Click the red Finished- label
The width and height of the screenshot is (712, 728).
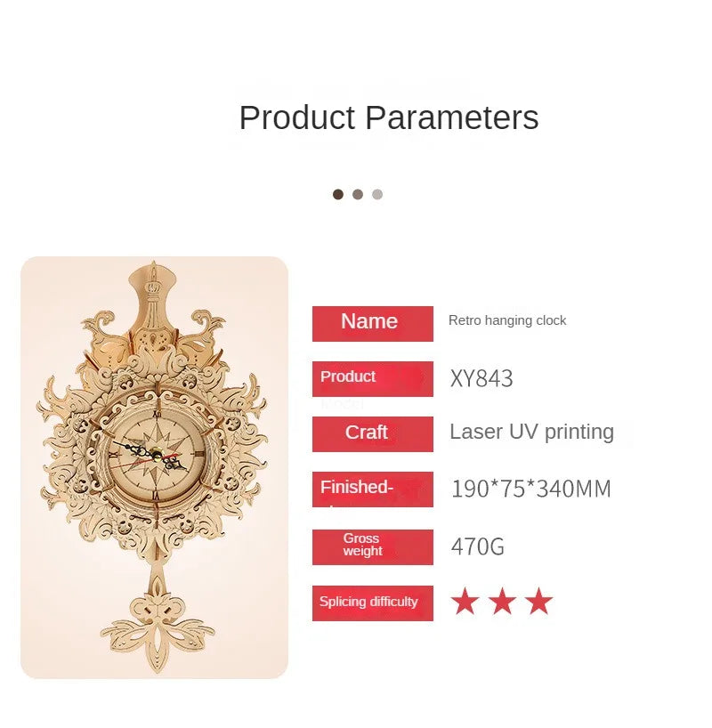coord(373,489)
